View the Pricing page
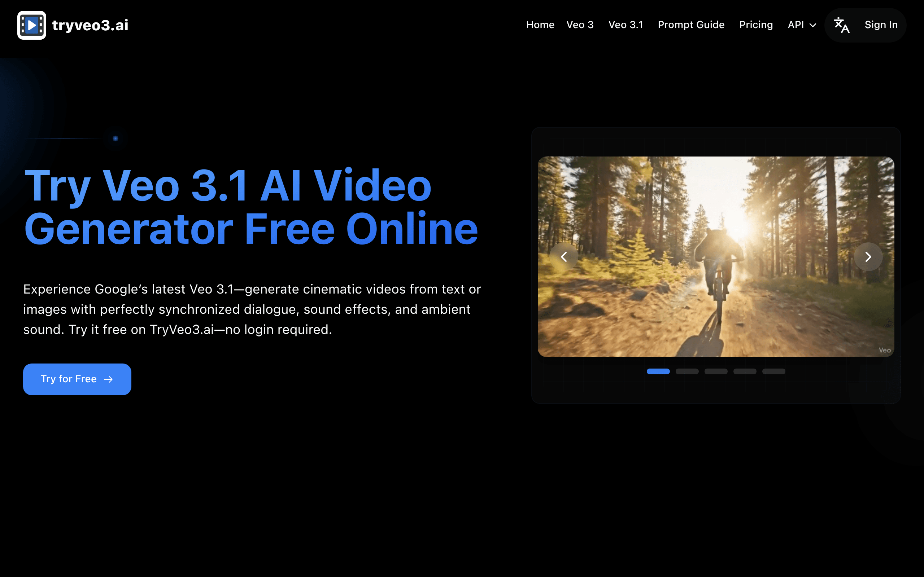 click(755, 25)
